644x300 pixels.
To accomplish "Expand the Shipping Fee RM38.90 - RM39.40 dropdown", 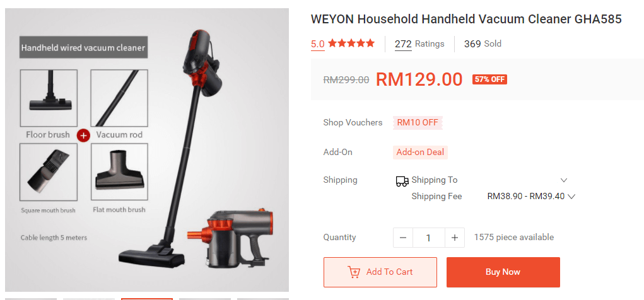I will coord(531,196).
